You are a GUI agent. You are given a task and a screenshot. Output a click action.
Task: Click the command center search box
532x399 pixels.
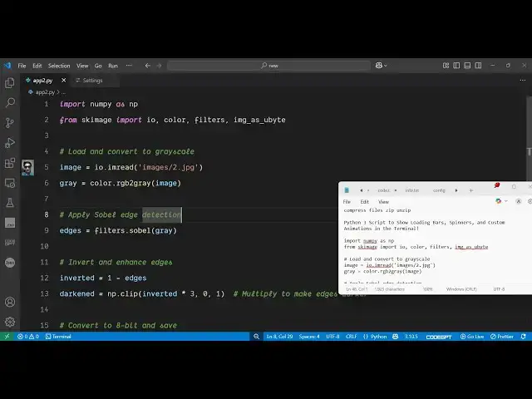(x=268, y=66)
